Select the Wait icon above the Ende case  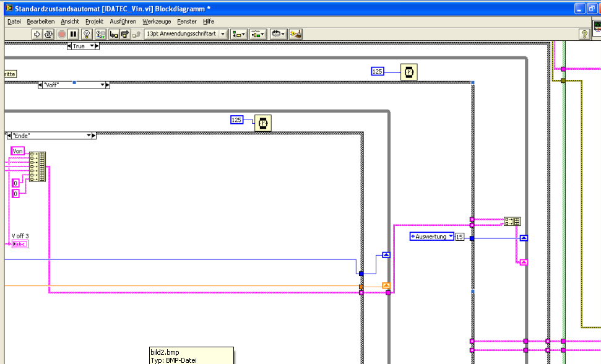pyautogui.click(x=263, y=123)
